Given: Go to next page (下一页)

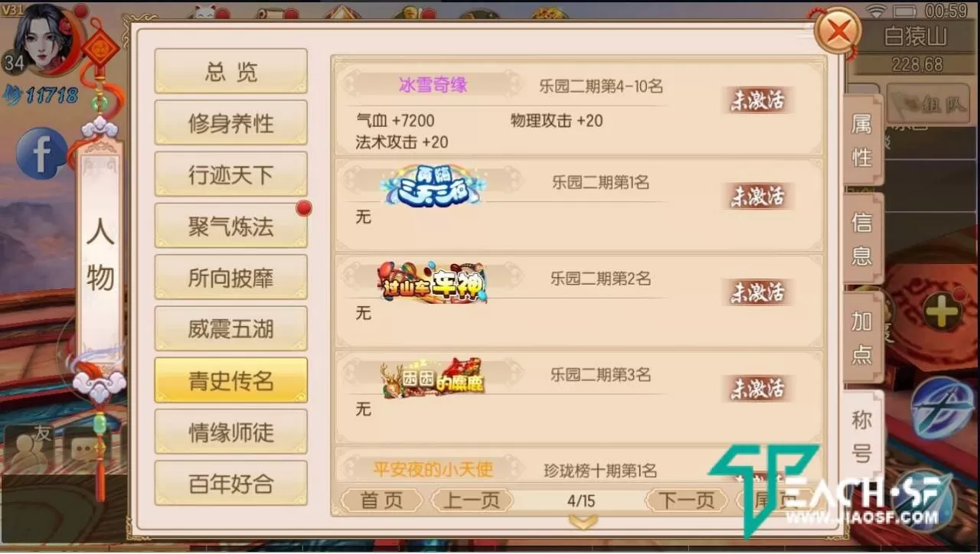Looking at the screenshot, I should (x=686, y=500).
